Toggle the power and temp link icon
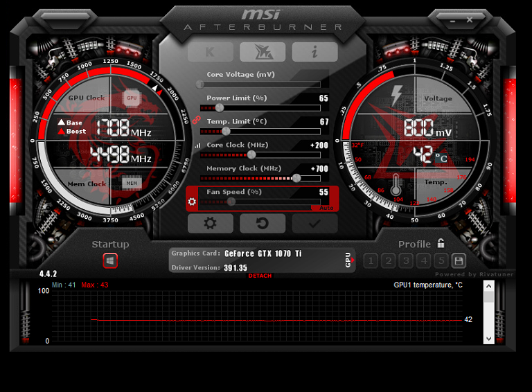Screen dimensions: 532x392 click(197, 120)
